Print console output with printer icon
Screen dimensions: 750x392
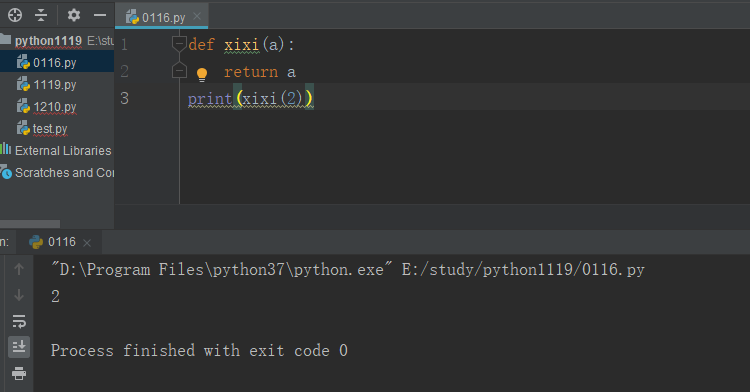[x=19, y=373]
